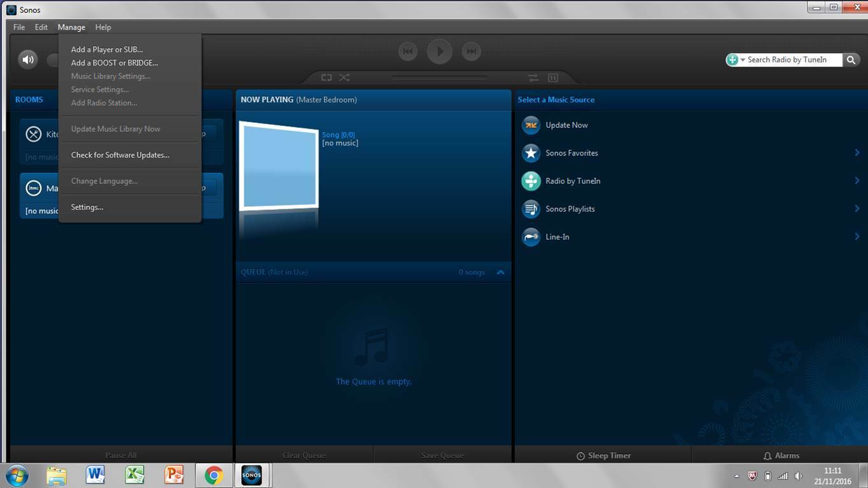Screen dimensions: 868x488
Task: Click the Update Now label
Action: (x=566, y=125)
